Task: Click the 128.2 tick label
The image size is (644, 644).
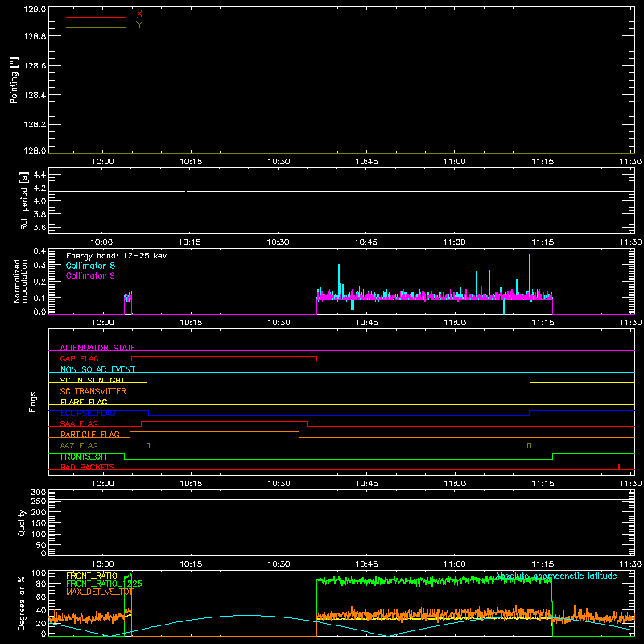Action: tap(35, 125)
